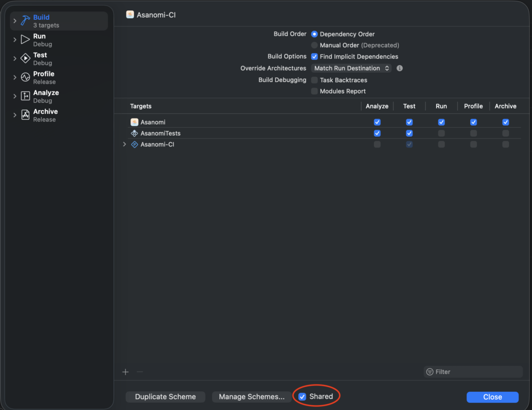Disable Find Implicit Dependencies checkbox
Image resolution: width=532 pixels, height=410 pixels.
pos(314,57)
